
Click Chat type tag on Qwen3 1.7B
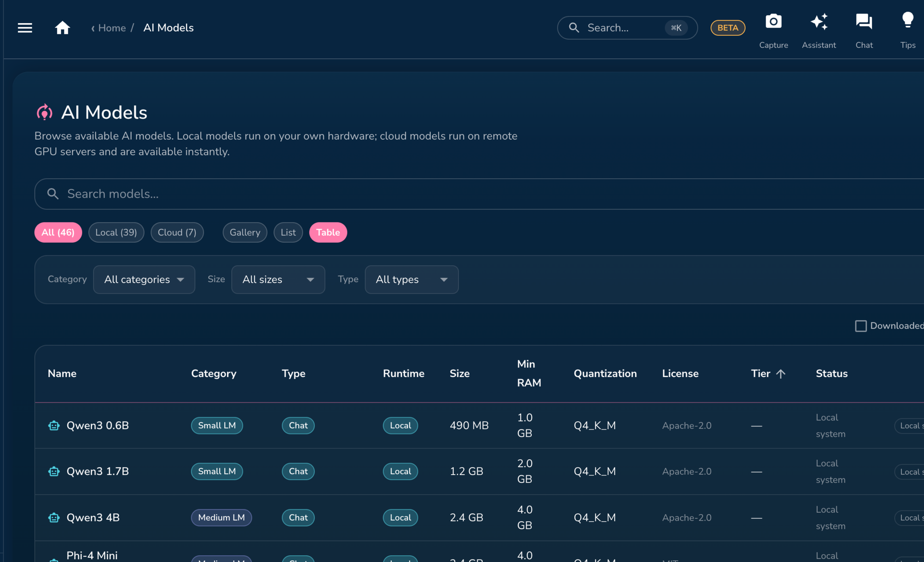(298, 471)
